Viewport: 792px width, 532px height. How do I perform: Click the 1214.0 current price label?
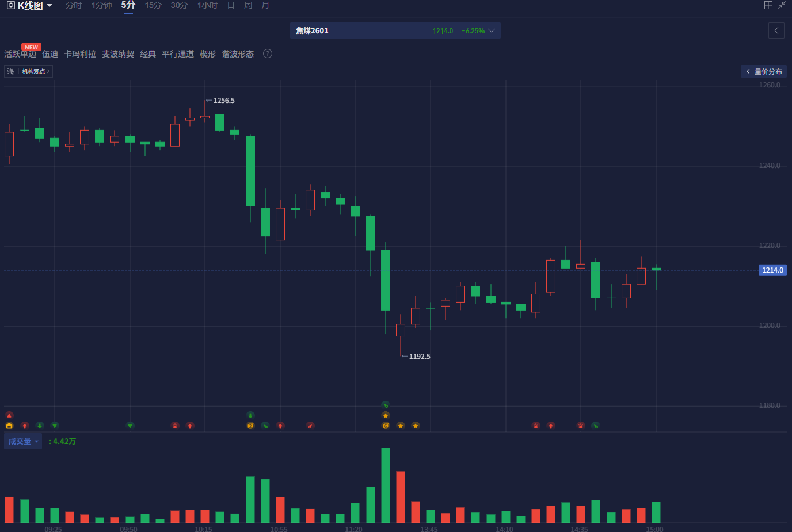(772, 270)
